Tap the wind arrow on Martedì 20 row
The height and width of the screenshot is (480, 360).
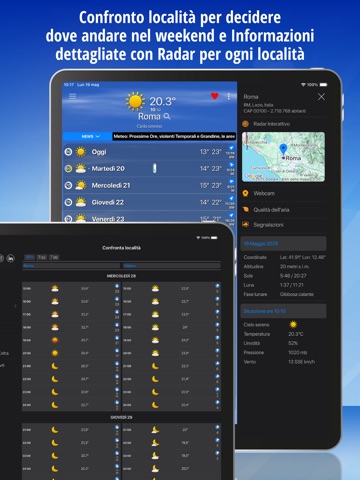(x=231, y=165)
